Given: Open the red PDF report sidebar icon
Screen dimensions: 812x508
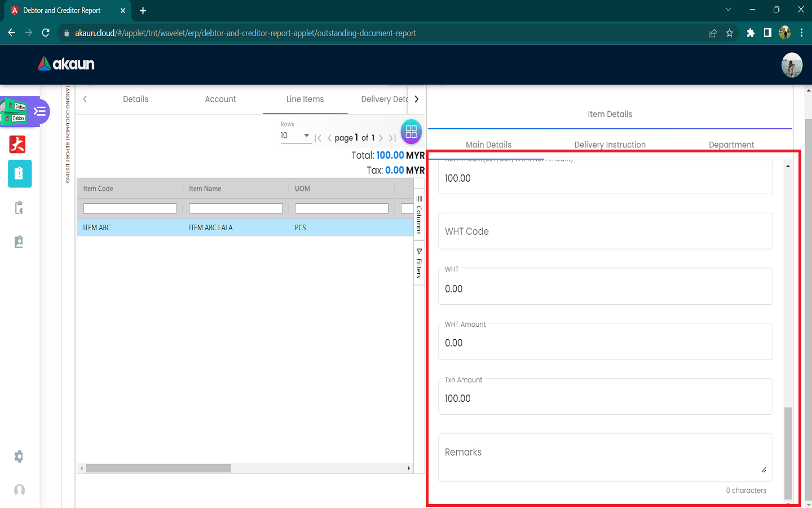Looking at the screenshot, I should 17,144.
